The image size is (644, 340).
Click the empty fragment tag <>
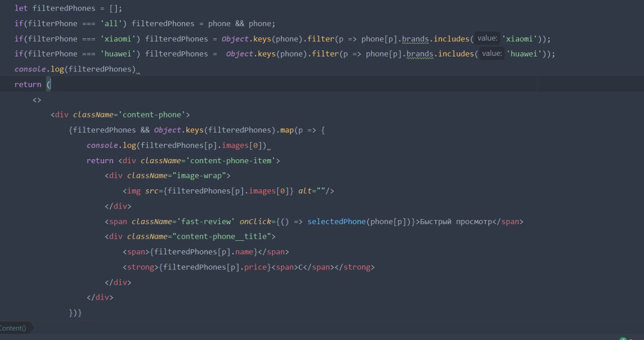tap(37, 100)
